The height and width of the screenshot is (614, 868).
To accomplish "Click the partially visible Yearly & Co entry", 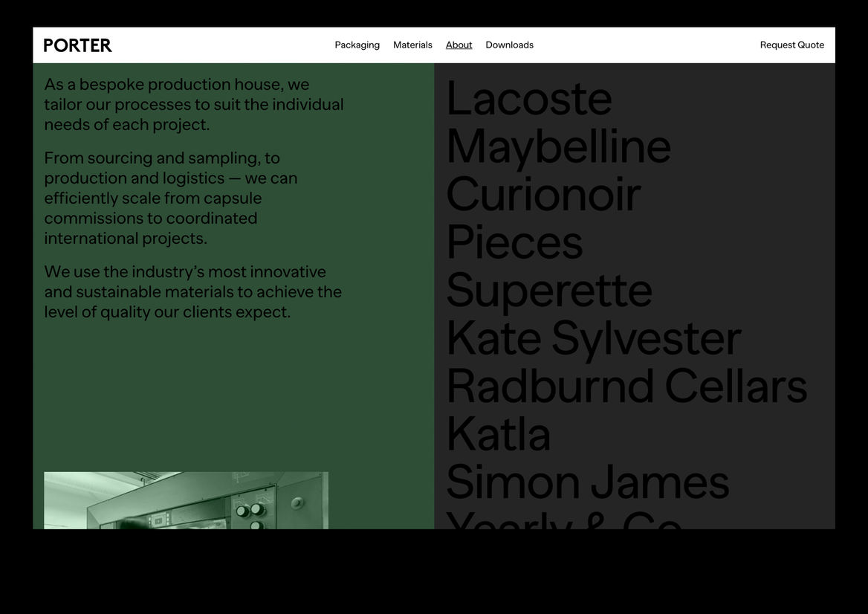I will 563,519.
